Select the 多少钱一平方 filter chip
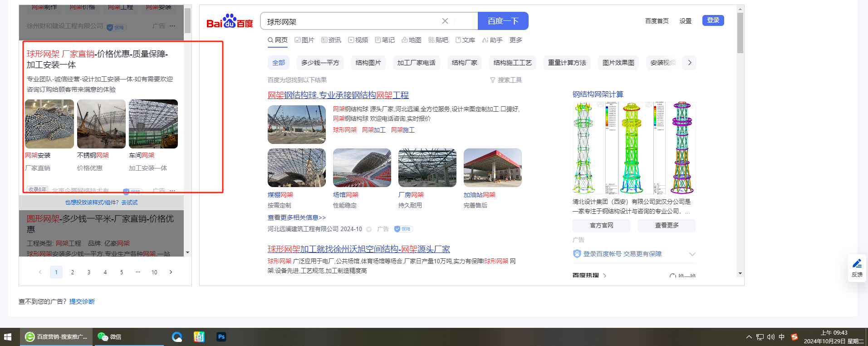The image size is (868, 346). point(320,63)
